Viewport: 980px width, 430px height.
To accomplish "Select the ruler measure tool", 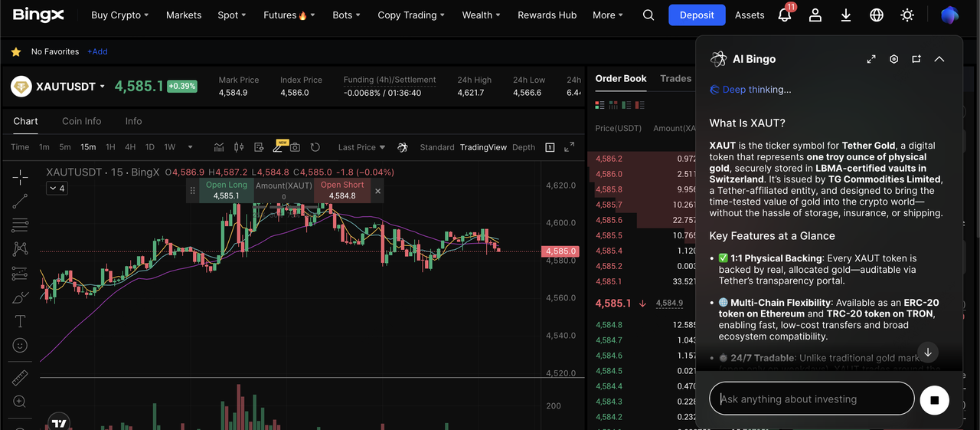I will pos(20,377).
